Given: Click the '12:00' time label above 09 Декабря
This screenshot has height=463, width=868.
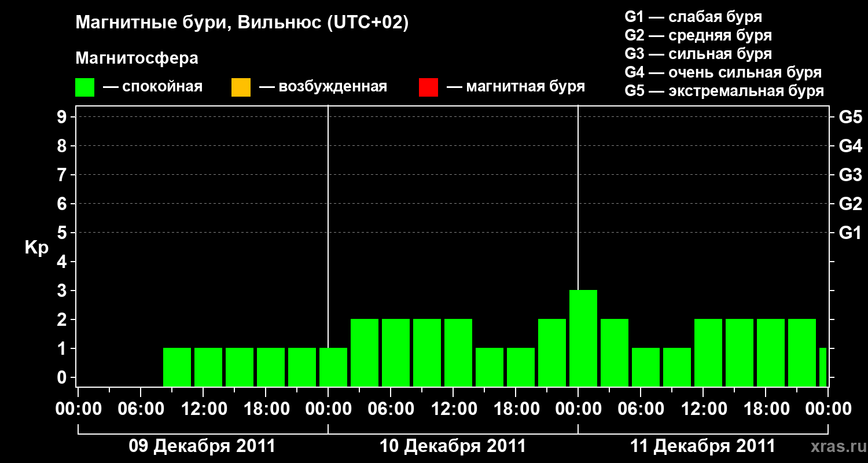Looking at the screenshot, I should pos(203,409).
